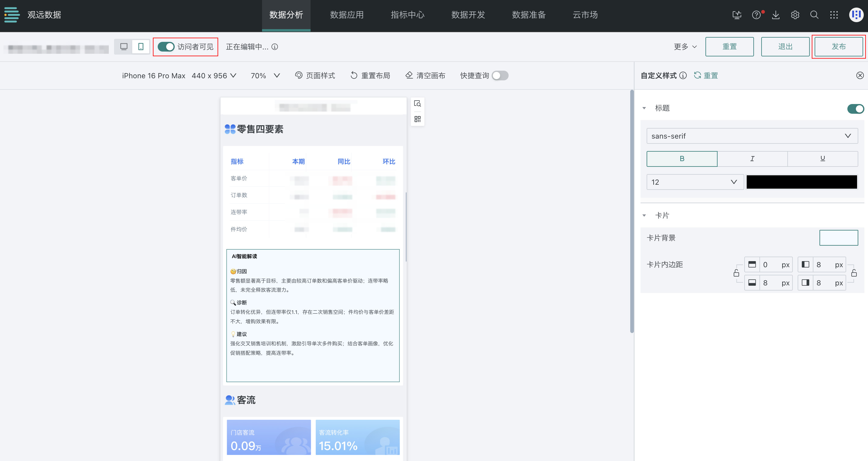Screen dimensions: 868x461
Task: Open the 卡片背景 color swatch
Action: tap(839, 238)
